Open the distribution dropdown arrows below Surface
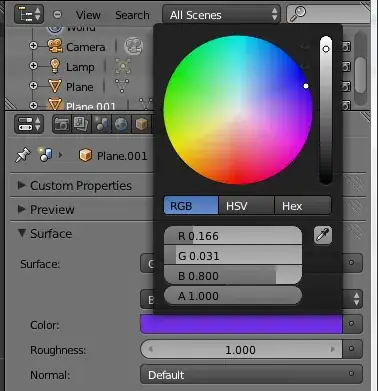 pyautogui.click(x=356, y=299)
